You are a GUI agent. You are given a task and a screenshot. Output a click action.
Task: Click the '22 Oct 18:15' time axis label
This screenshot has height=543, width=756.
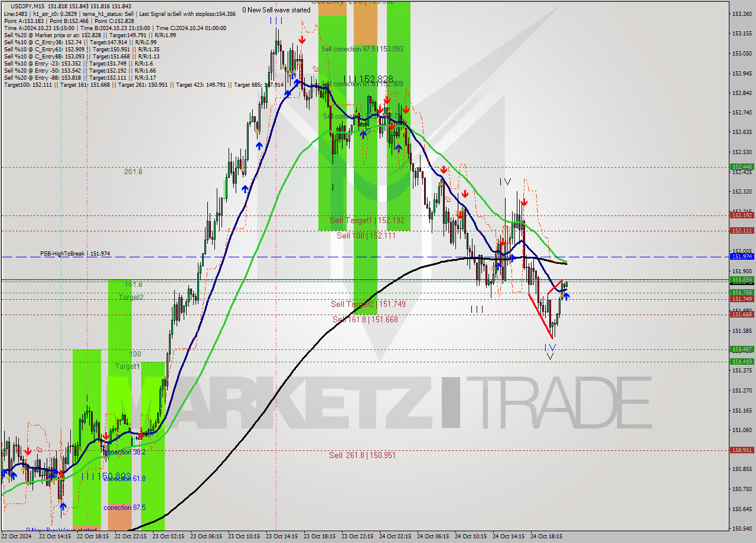[x=92, y=537]
